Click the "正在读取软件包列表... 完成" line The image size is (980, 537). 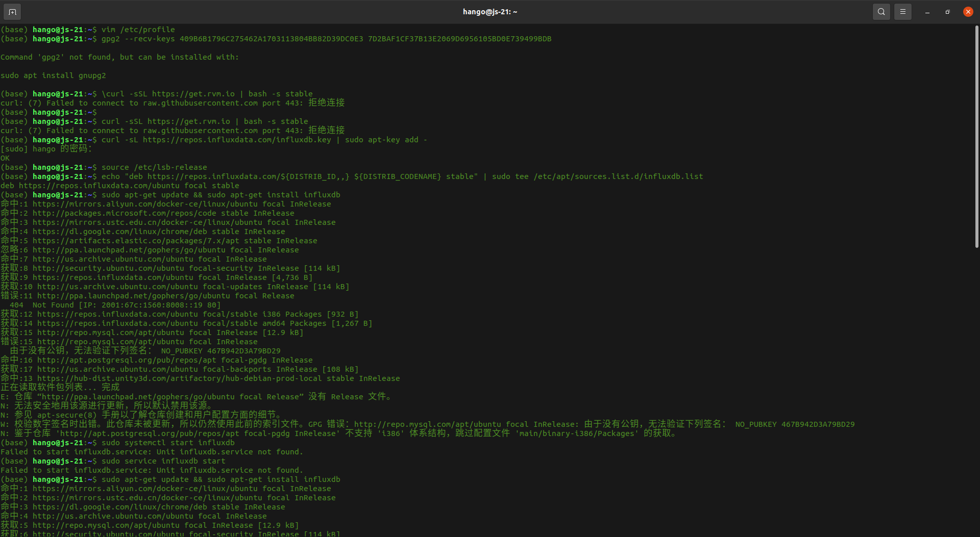(x=60, y=387)
